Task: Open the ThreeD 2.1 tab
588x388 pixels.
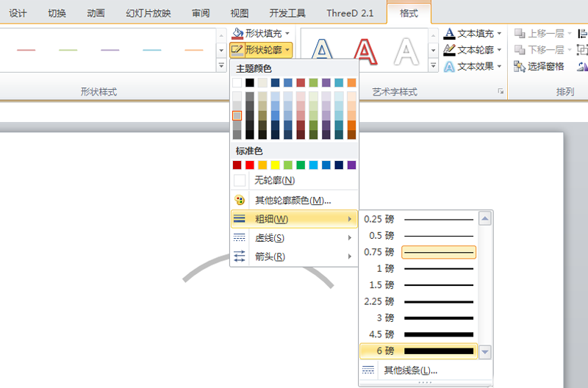Action: pos(350,13)
